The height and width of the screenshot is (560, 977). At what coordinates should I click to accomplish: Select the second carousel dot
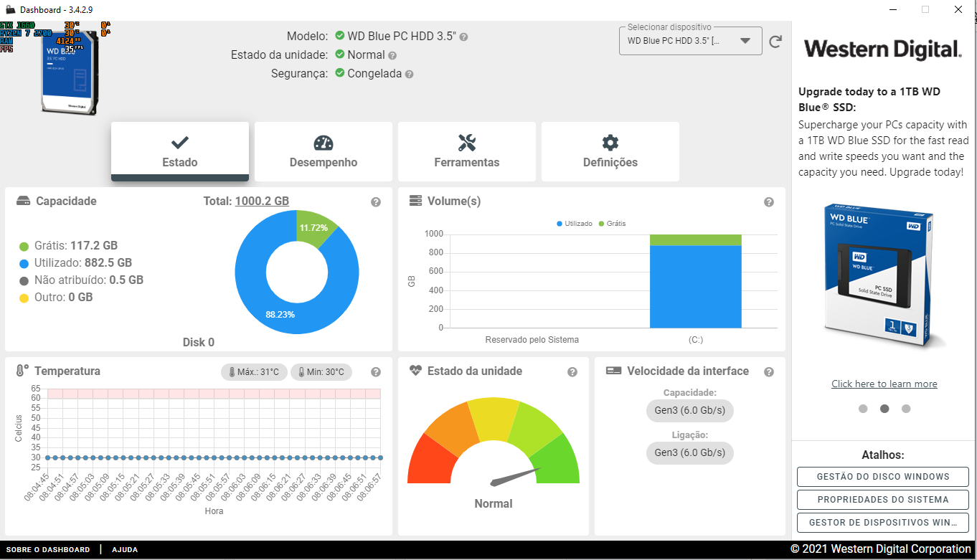(x=884, y=409)
